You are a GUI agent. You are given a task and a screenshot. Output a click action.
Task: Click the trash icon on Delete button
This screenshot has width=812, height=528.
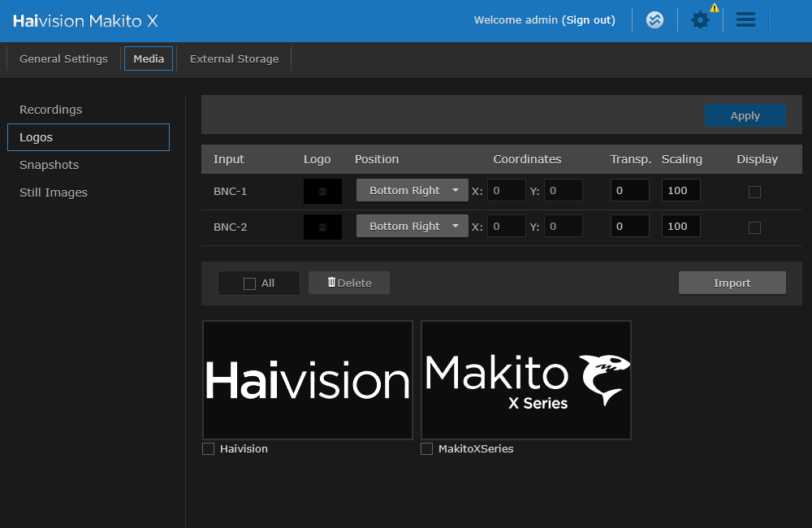pos(331,283)
